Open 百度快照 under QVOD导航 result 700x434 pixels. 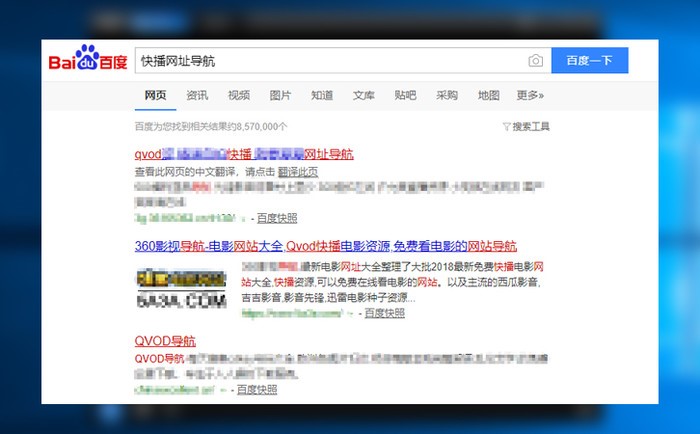click(257, 389)
